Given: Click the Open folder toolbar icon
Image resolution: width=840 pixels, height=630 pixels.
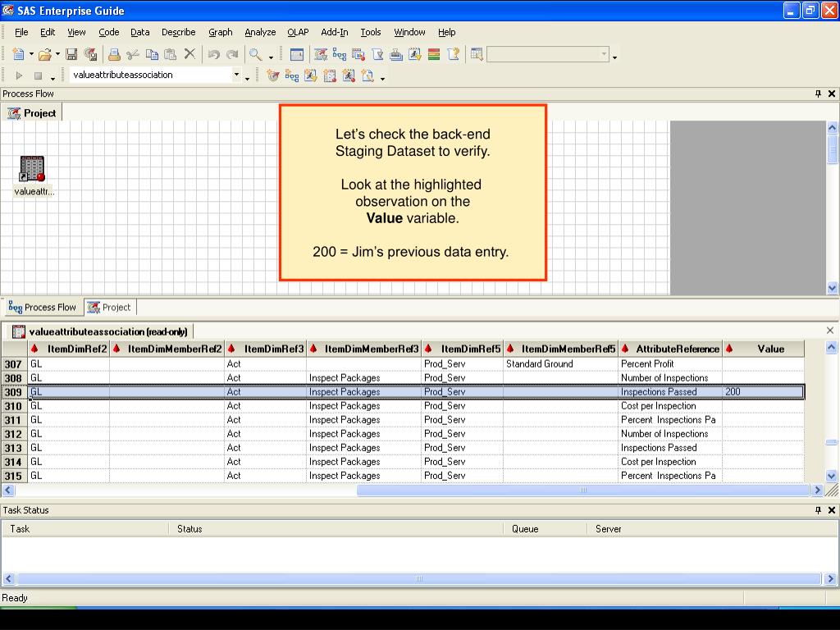Looking at the screenshot, I should pos(45,54).
